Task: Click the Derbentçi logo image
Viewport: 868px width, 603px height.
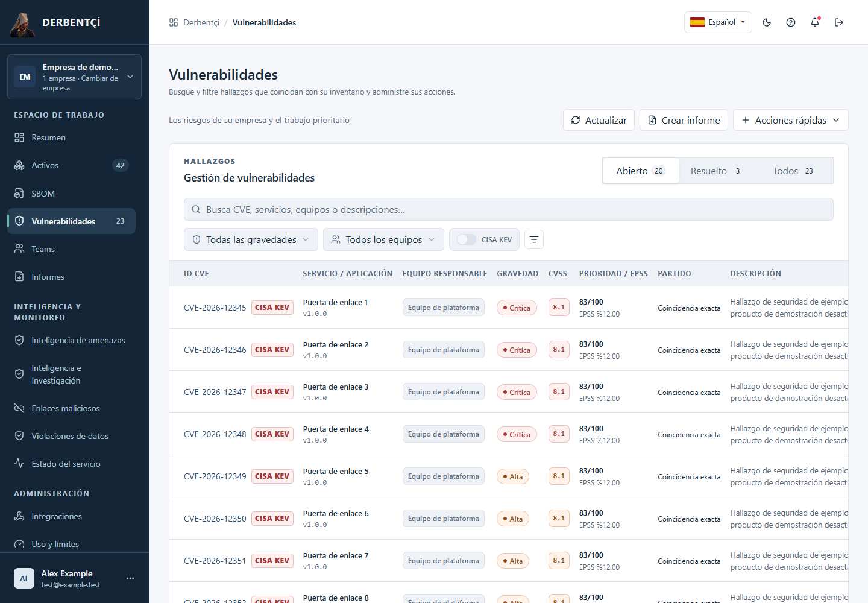Action: 22,24
